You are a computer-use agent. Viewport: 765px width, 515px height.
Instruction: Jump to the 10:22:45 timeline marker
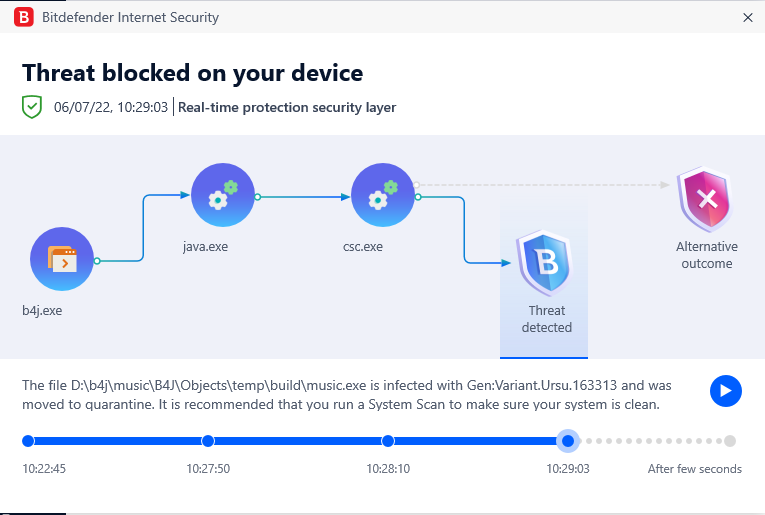pos(28,441)
